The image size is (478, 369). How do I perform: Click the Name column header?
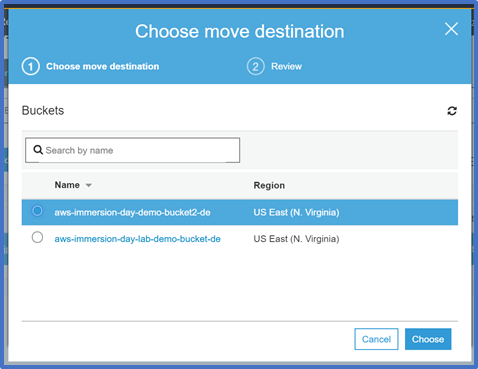pos(67,185)
